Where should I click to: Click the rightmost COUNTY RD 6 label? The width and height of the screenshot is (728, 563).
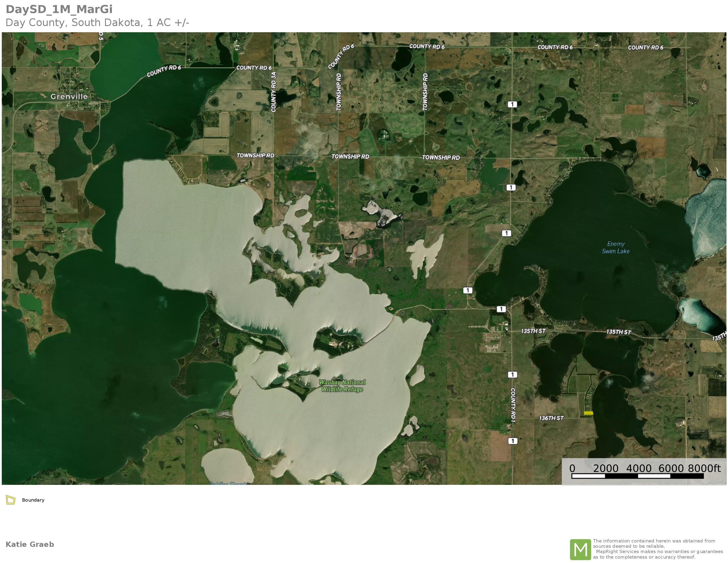[645, 47]
